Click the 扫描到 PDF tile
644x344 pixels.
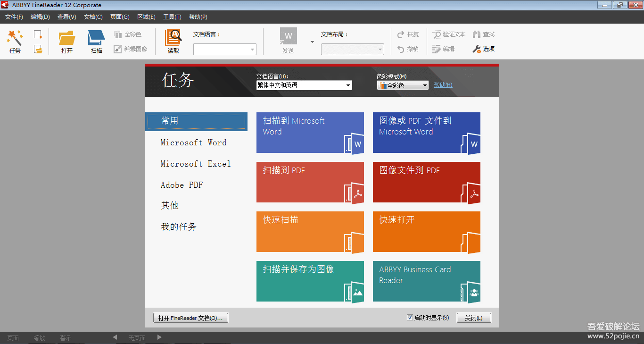pos(310,182)
